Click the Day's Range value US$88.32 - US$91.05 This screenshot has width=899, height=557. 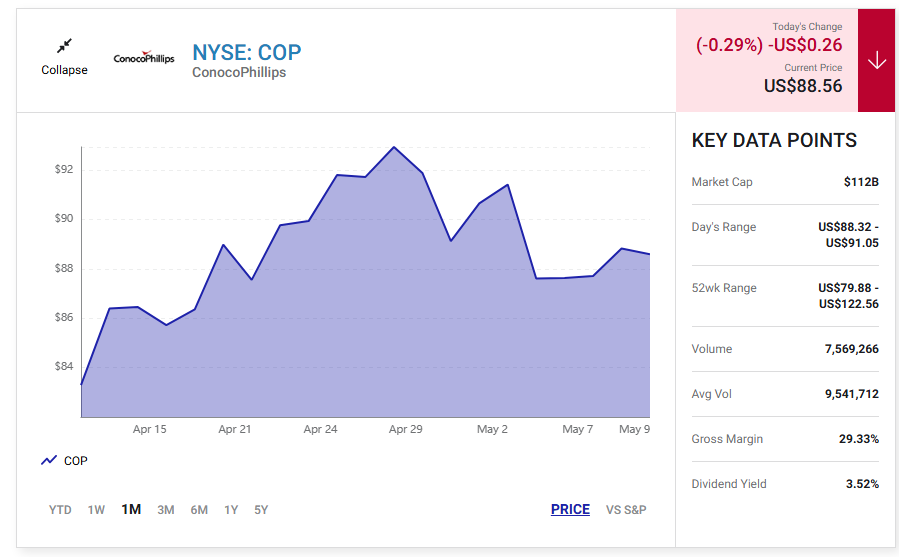point(849,235)
